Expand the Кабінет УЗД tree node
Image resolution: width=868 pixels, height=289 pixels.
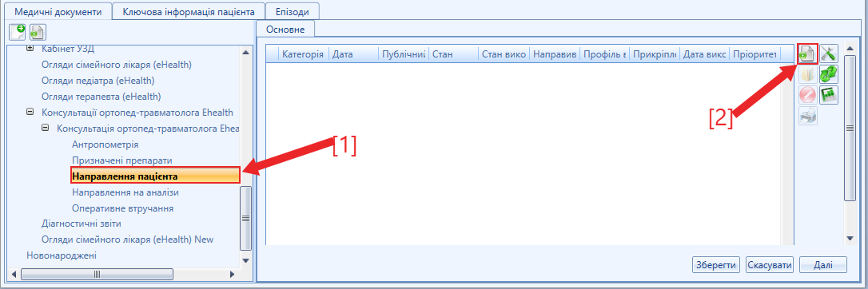[x=30, y=49]
